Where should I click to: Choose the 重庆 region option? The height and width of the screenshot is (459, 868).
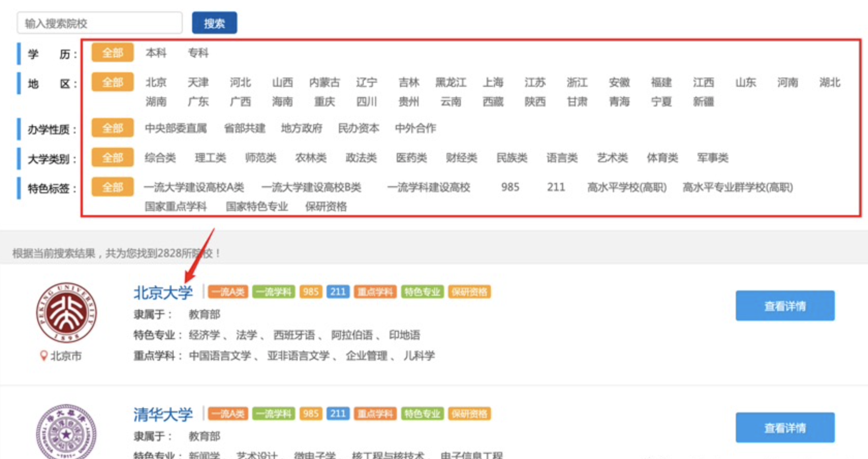(x=324, y=101)
